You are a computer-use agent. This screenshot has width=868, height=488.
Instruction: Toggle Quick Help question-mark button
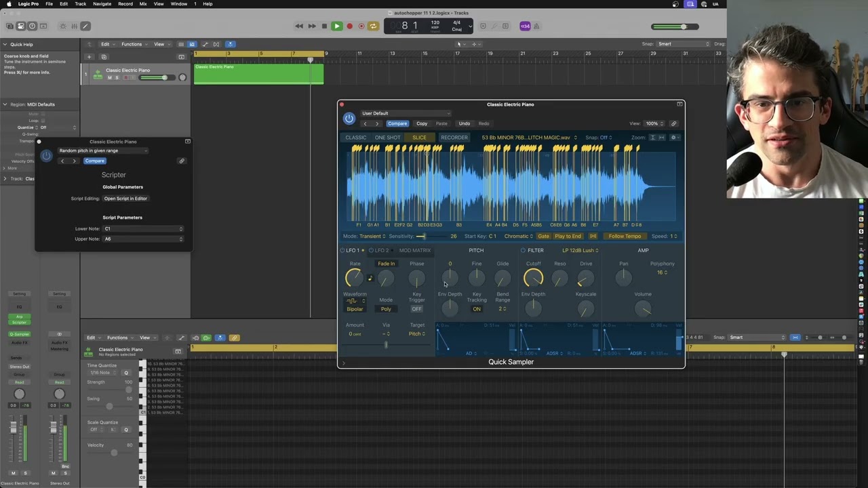[32, 26]
